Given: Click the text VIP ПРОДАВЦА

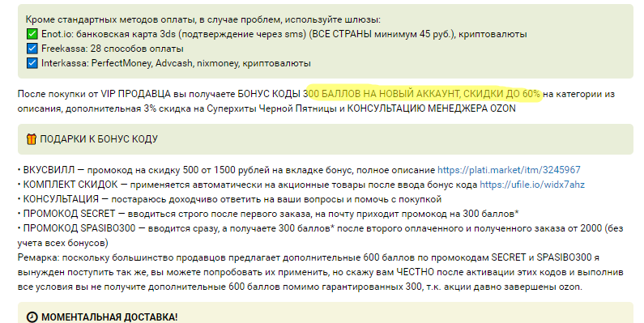Looking at the screenshot, I should point(135,94).
